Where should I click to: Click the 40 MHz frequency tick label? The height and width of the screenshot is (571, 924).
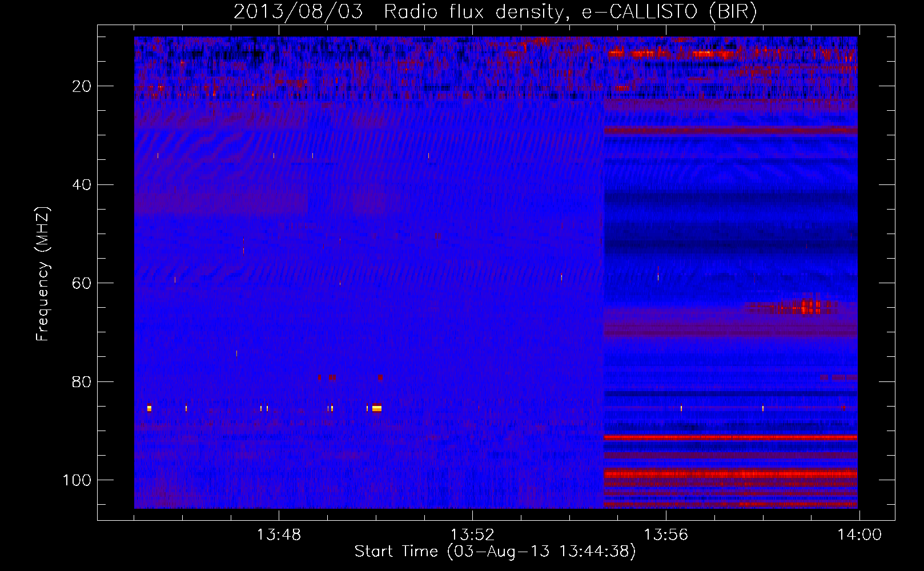(x=82, y=185)
